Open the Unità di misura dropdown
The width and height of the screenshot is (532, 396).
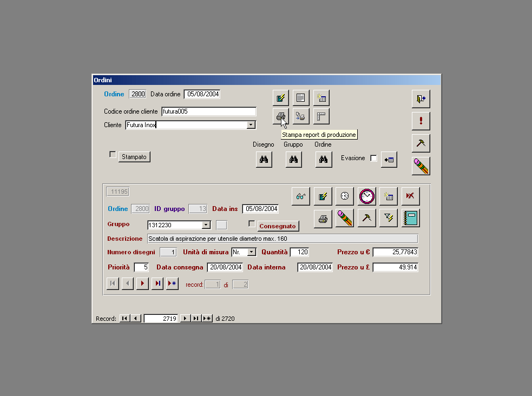click(252, 252)
